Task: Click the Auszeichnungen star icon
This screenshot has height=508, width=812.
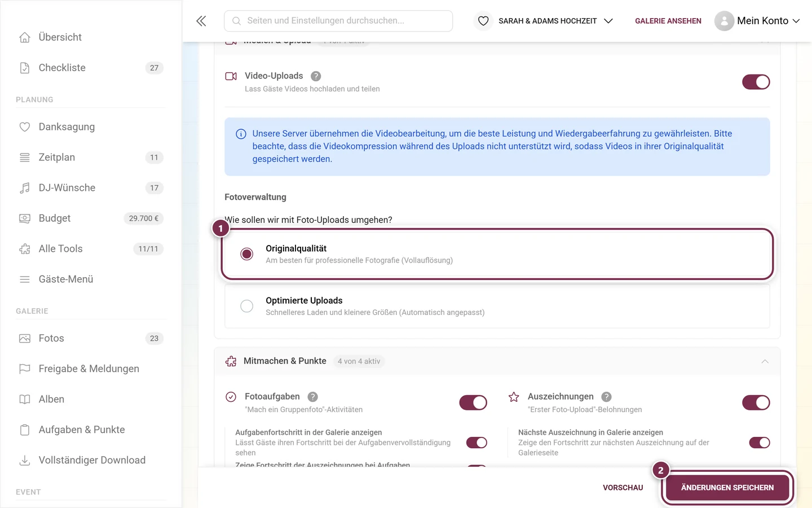Action: 514,397
